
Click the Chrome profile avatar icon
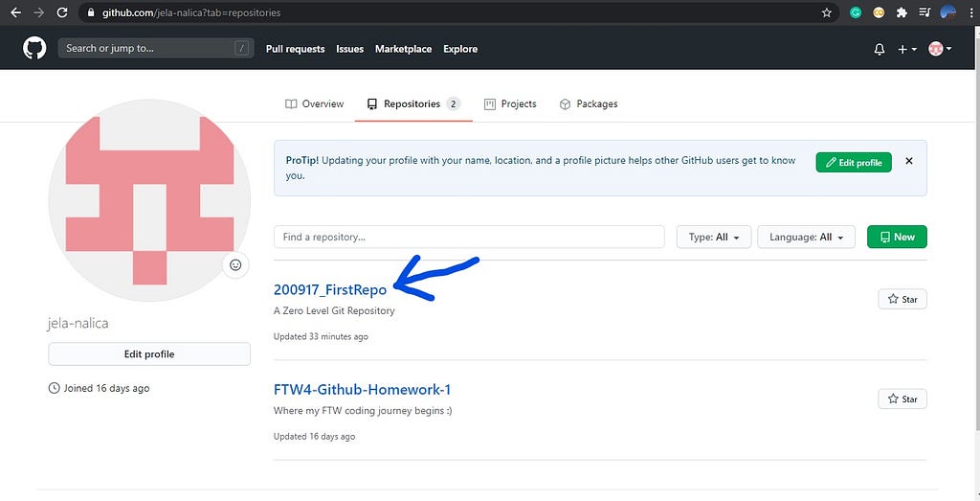948,12
